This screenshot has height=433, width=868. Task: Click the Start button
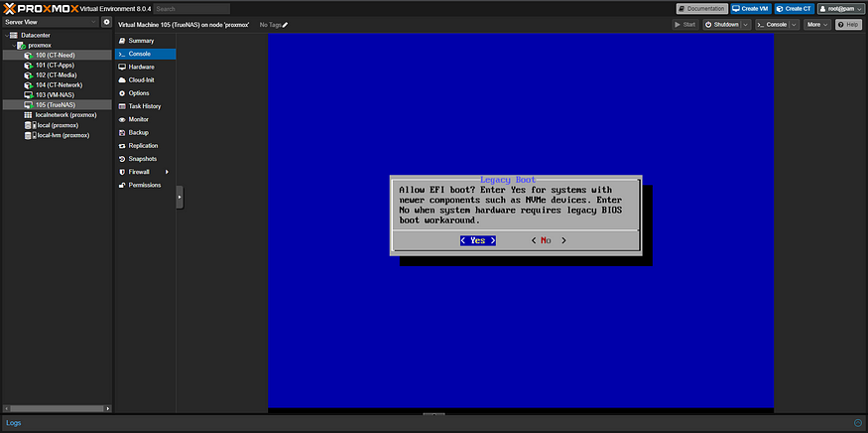pyautogui.click(x=685, y=25)
